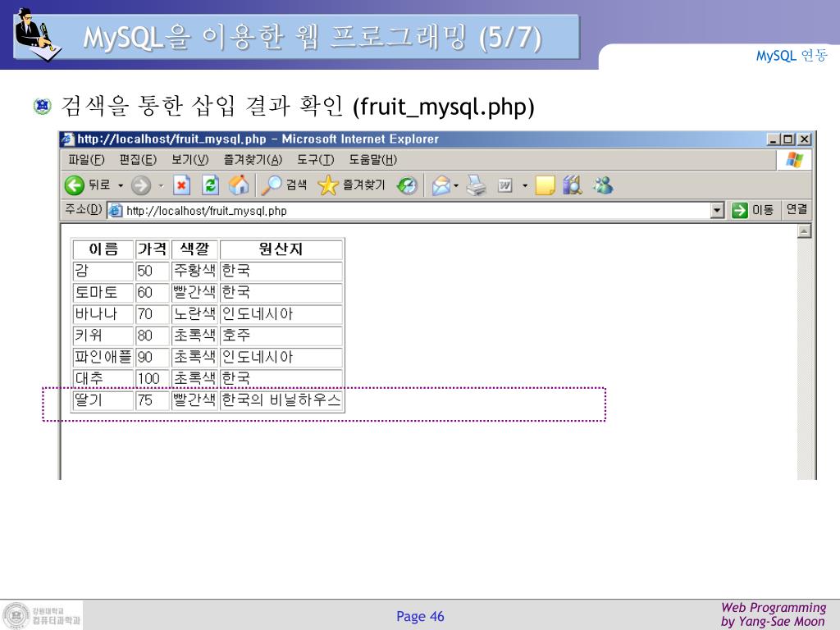Screen dimensions: 840x630
Task: Click the cell 딸기
Action: (x=103, y=400)
